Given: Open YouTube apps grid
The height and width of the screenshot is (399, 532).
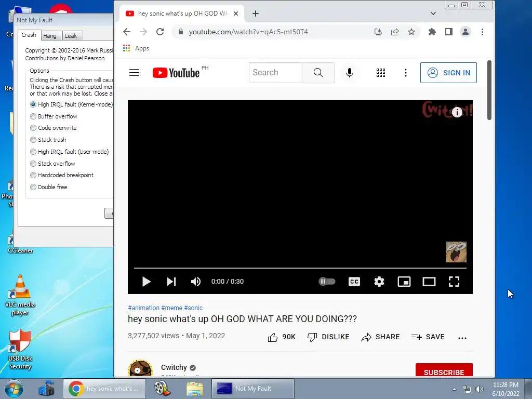Looking at the screenshot, I should tap(381, 73).
